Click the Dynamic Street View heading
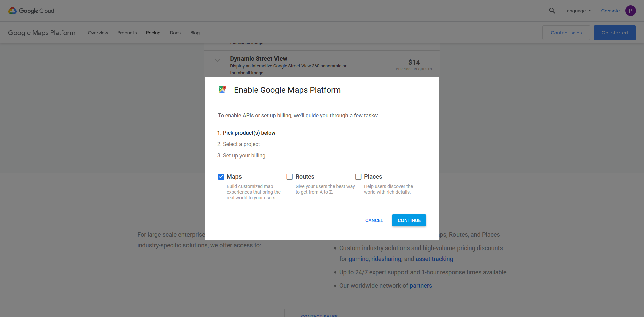The image size is (644, 317). point(259,59)
